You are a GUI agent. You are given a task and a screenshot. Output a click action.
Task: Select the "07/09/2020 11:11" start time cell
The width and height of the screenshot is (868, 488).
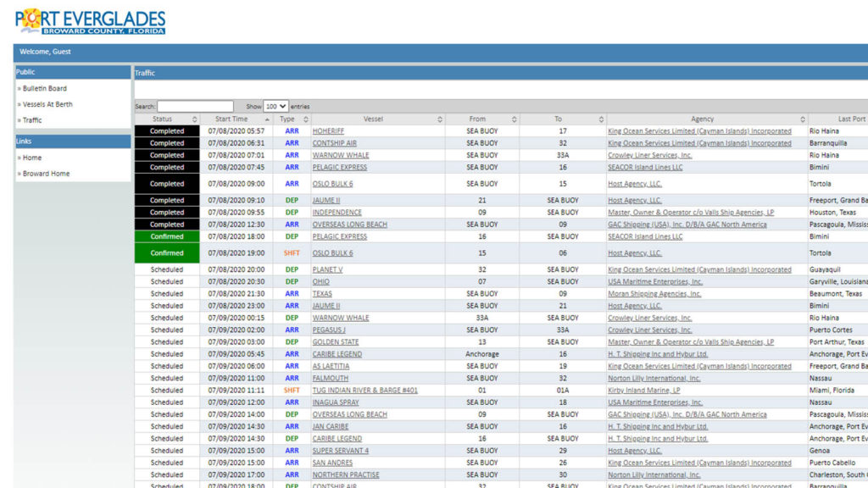point(236,390)
